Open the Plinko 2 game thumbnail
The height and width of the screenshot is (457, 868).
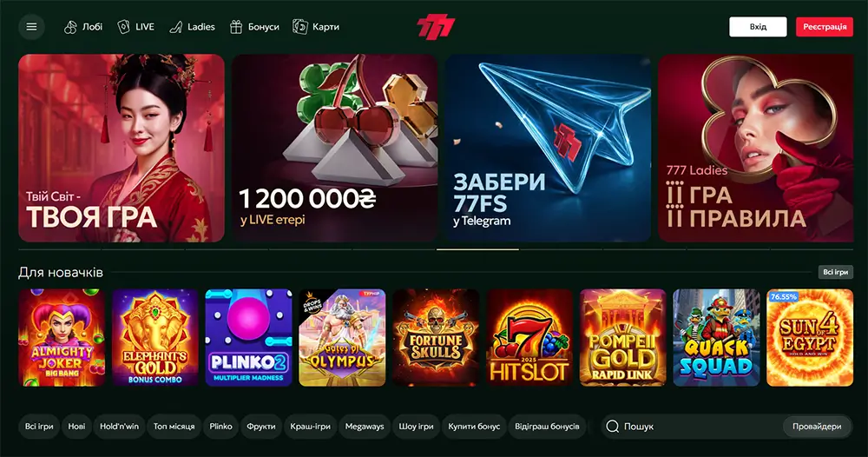248,337
